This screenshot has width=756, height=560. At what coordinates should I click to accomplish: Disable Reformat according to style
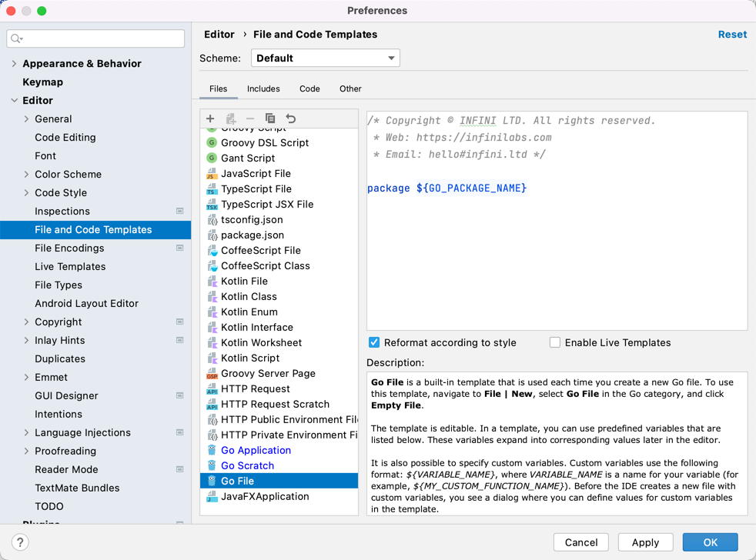pyautogui.click(x=374, y=342)
